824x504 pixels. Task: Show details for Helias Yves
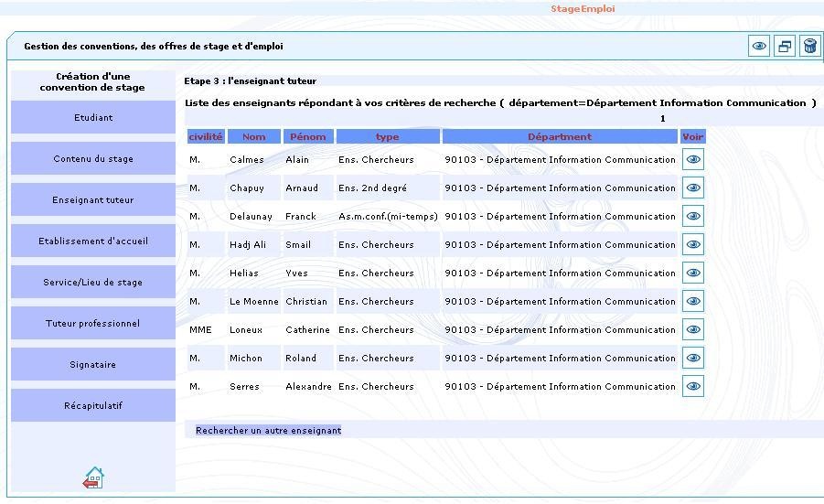point(693,273)
